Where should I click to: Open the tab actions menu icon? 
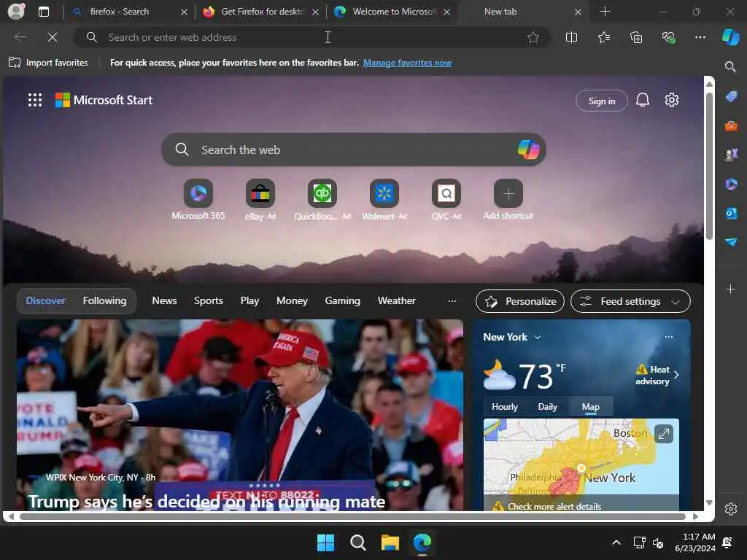click(43, 12)
